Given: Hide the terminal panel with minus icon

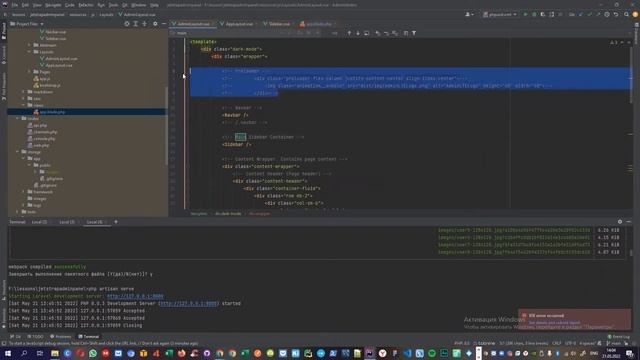Looking at the screenshot, I should point(629,222).
